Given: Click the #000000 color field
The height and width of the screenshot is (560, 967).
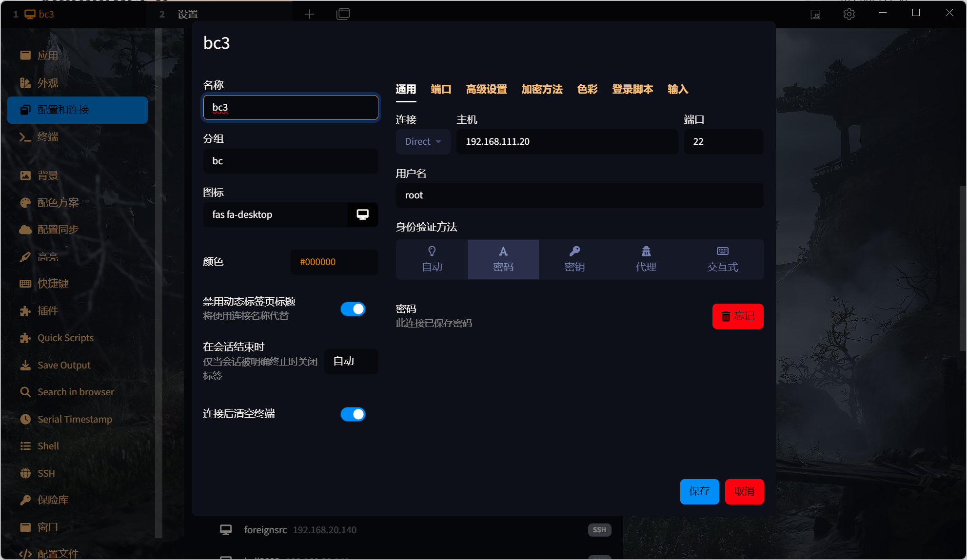Looking at the screenshot, I should click(334, 262).
